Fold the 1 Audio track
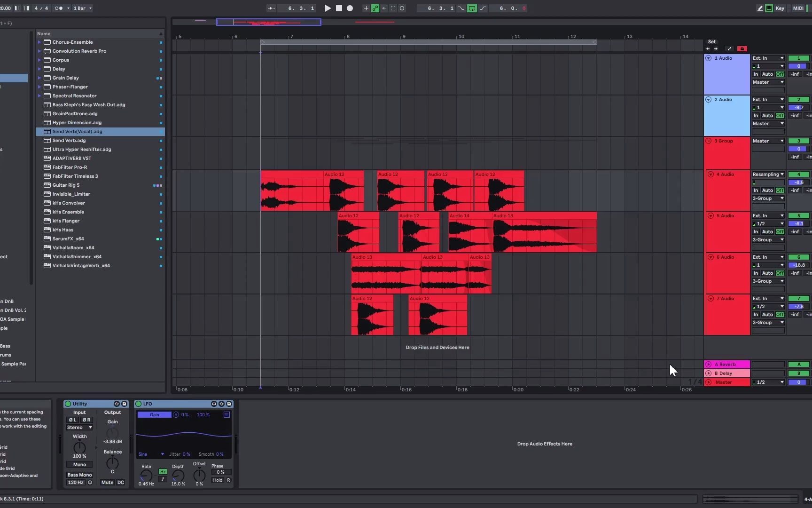The height and width of the screenshot is (508, 812). click(x=708, y=58)
